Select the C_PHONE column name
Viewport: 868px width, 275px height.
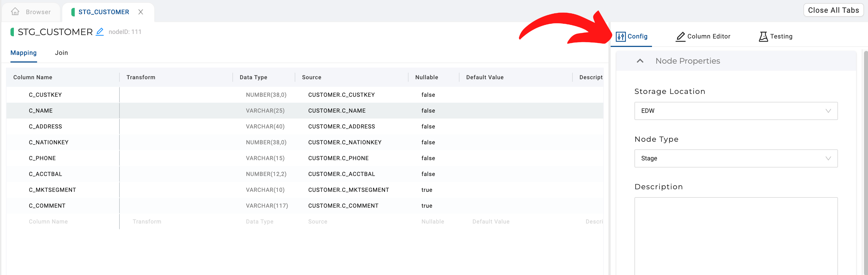tap(42, 158)
